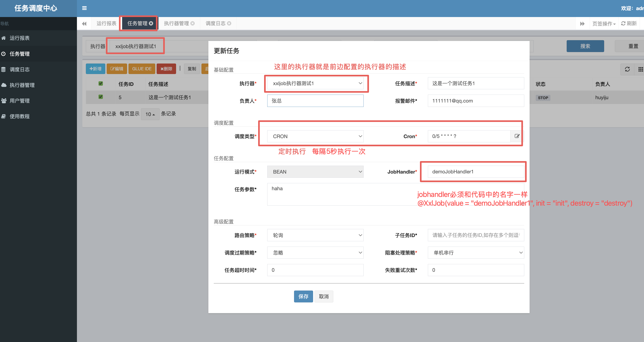Open the 页签操作 dropdown menu

tap(604, 24)
